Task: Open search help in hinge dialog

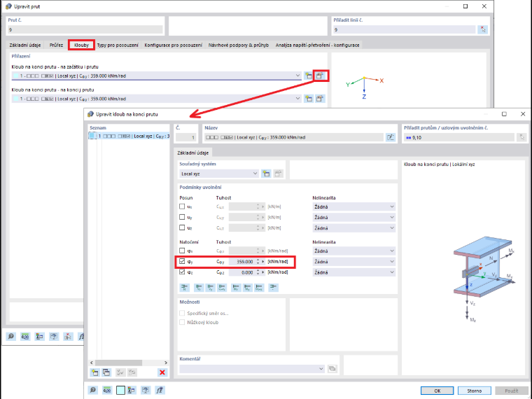Action: [92, 390]
